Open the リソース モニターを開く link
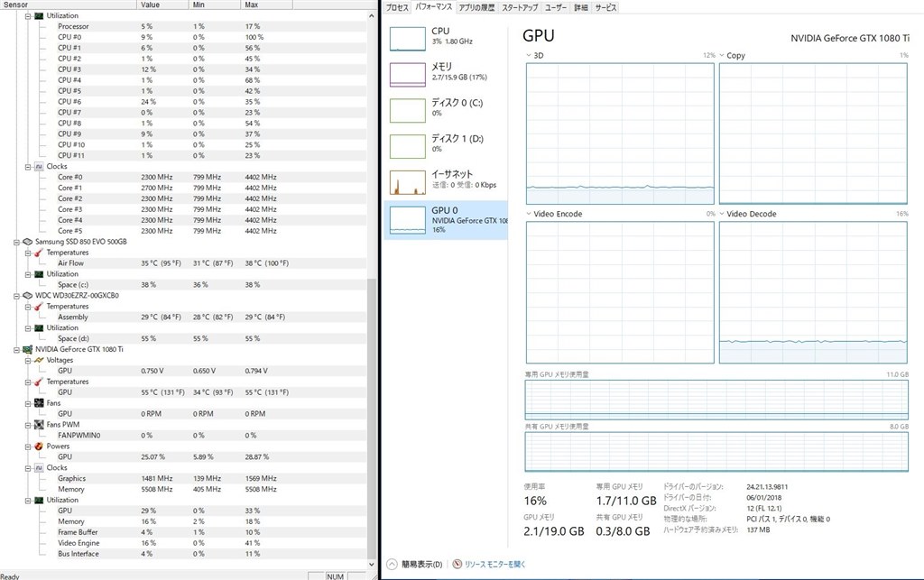924x580 pixels. coord(494,564)
